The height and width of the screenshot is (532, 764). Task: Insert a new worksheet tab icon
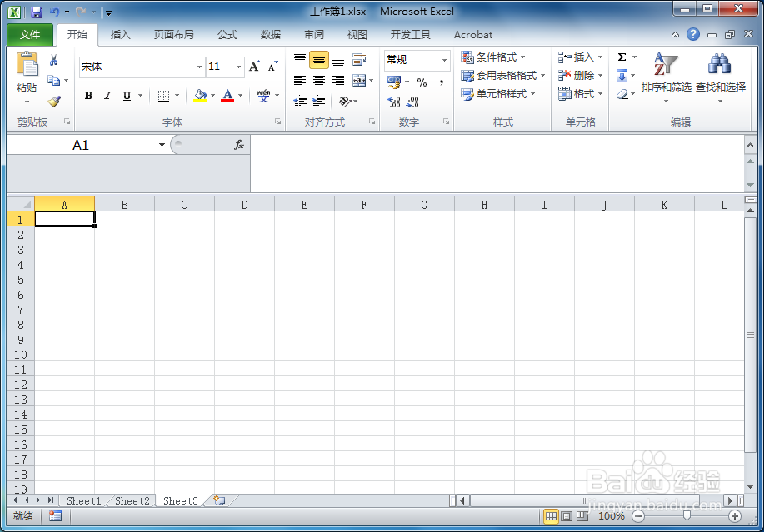[219, 500]
